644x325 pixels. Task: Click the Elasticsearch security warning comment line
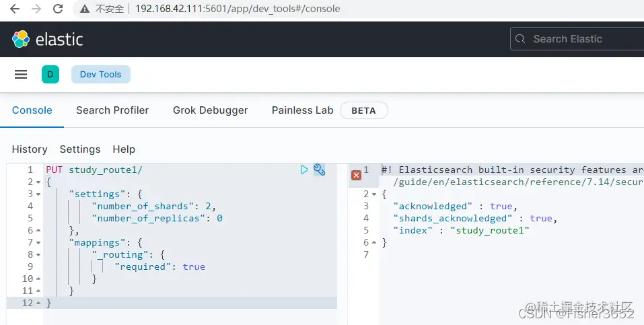(513, 170)
